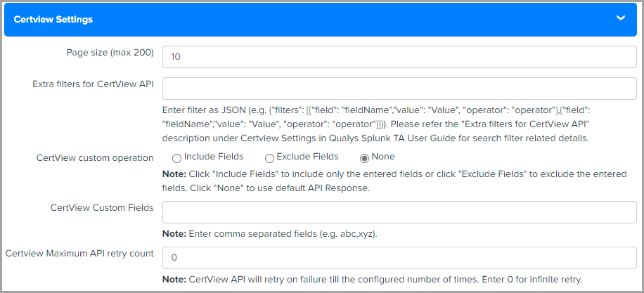Click the note about infinite retry
This screenshot has height=293, width=644.
coord(373,280)
